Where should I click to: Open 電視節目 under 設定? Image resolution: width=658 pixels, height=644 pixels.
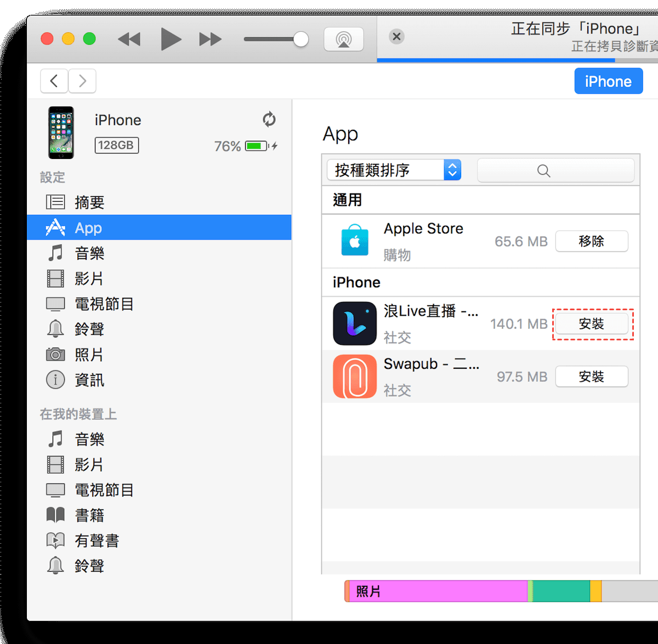159,304
